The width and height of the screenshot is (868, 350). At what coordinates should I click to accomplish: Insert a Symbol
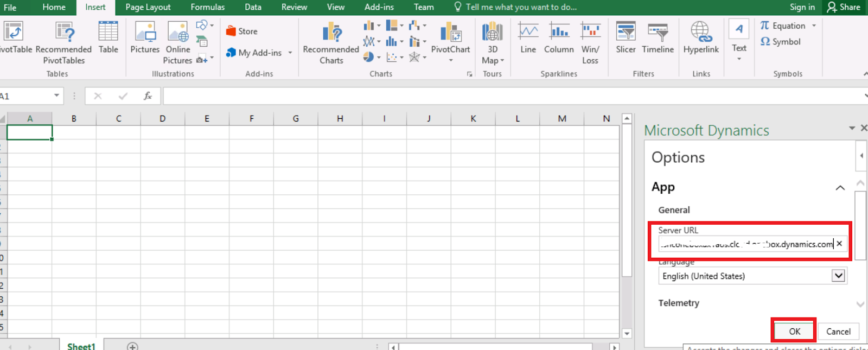point(781,41)
